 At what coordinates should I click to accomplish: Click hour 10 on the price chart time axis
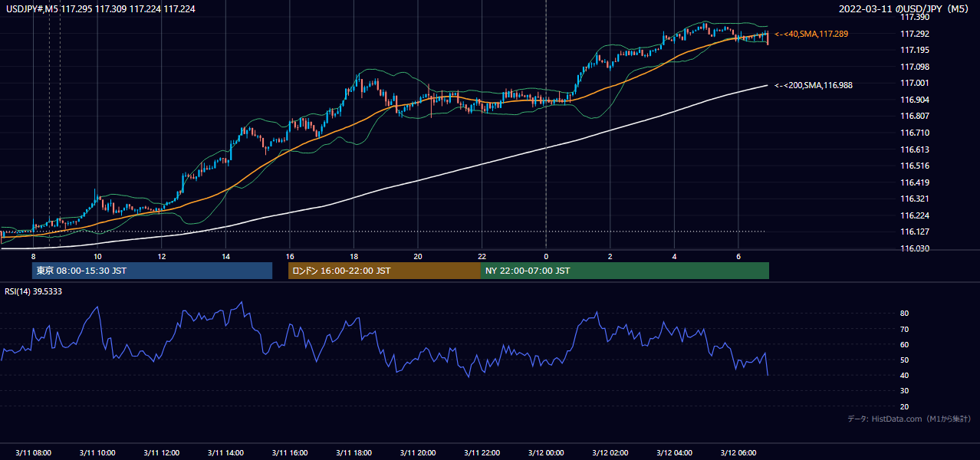coord(97,256)
